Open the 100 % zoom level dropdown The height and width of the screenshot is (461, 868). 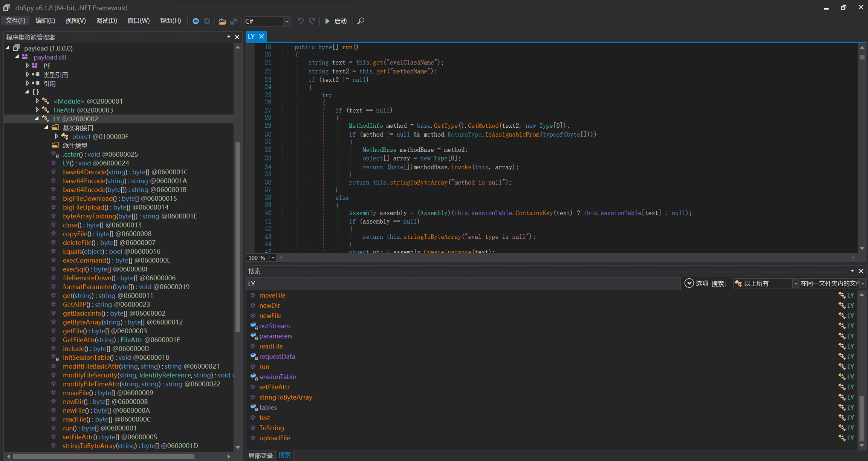[273, 258]
